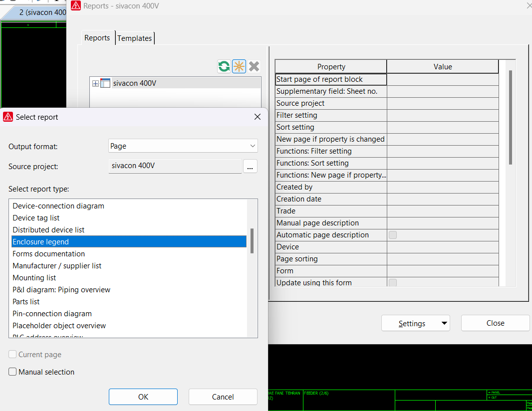
Task: Click the Property column header
Action: coord(331,66)
